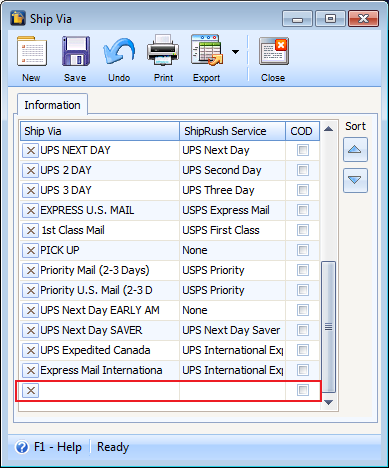
Task: Open F1 Help from the status bar
Action: tap(49, 447)
